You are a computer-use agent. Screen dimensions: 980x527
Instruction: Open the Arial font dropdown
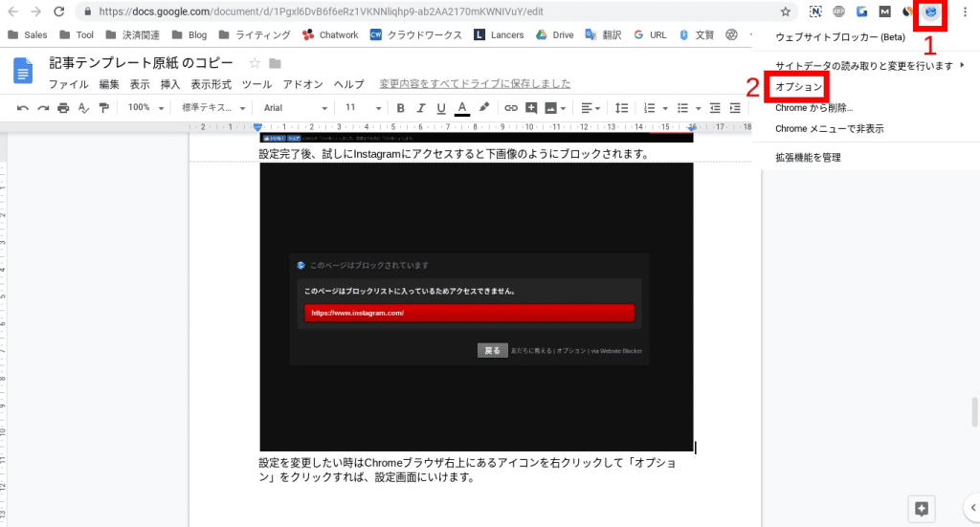(295, 108)
